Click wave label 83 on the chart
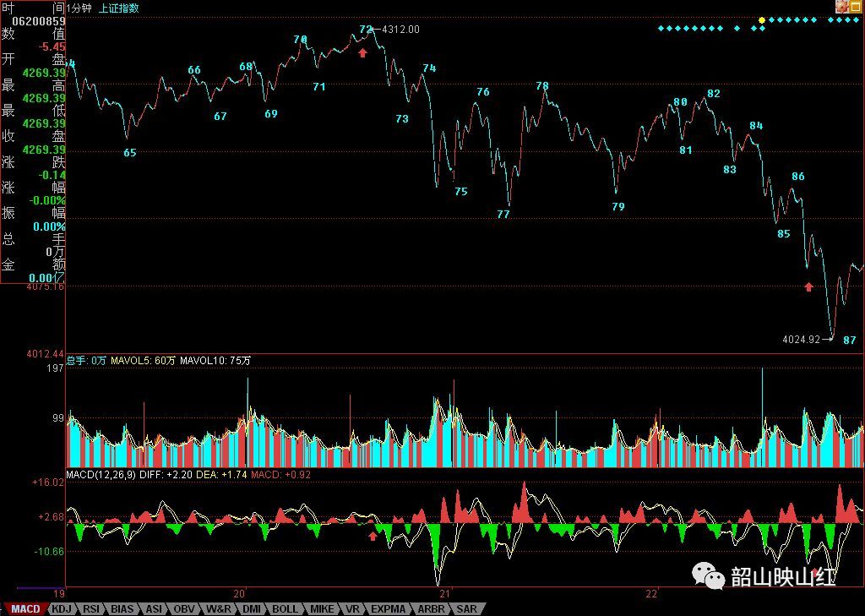The image size is (865, 616). [730, 170]
